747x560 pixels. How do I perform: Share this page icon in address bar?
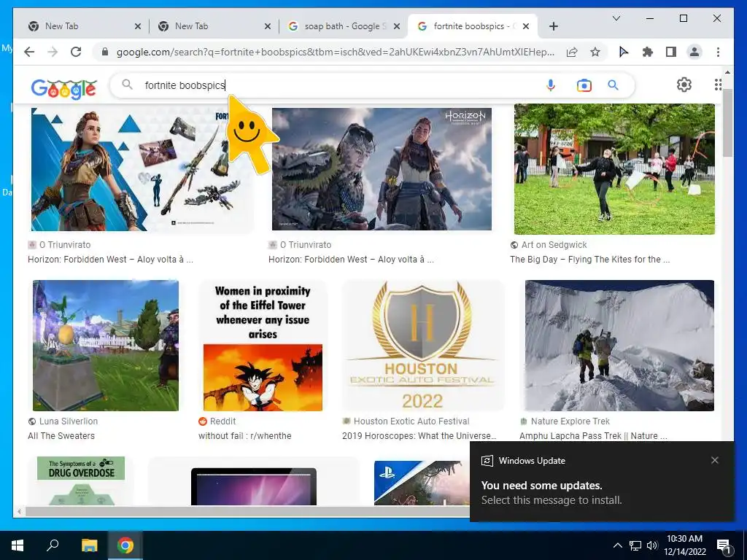(572, 52)
